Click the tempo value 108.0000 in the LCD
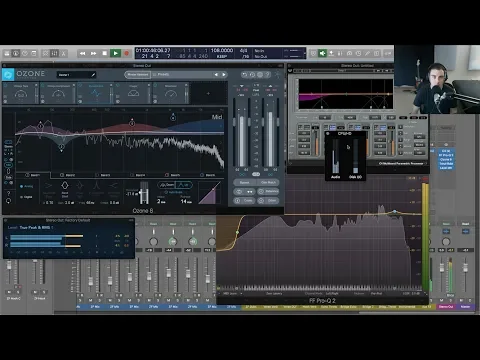This screenshot has width=480, height=360. coord(222,50)
